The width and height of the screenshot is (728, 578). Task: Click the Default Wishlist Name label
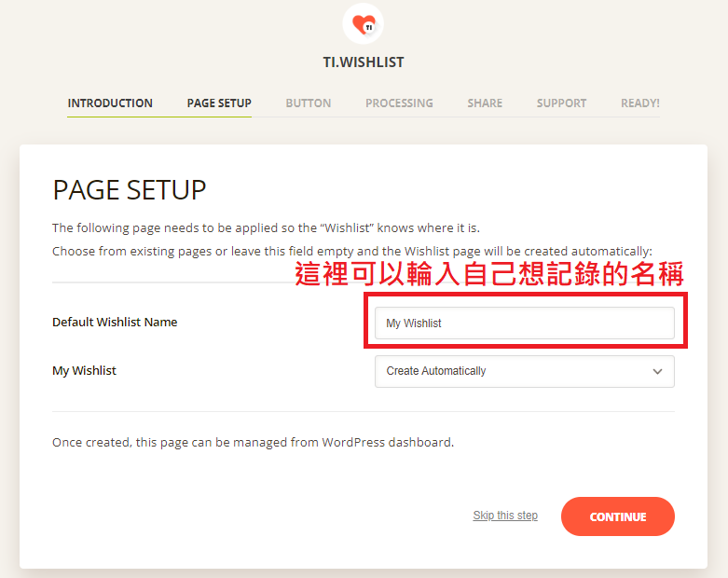[115, 323]
